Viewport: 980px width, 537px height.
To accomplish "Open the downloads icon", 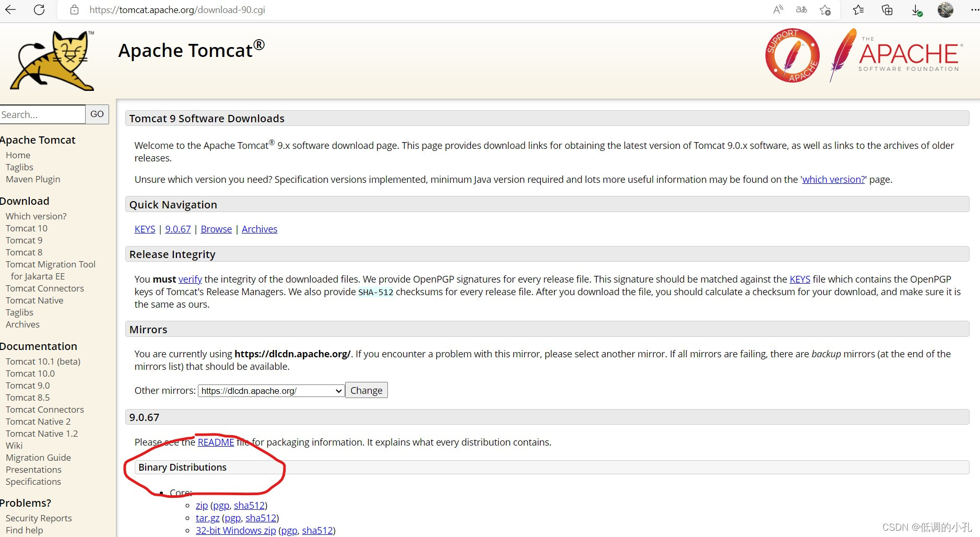I will (917, 10).
